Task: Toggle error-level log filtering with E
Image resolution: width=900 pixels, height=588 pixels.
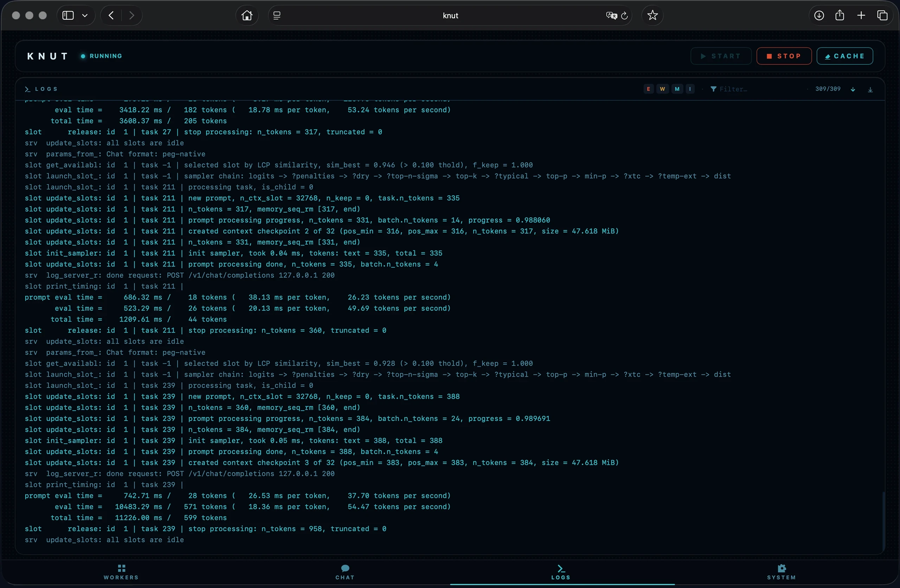Action: tap(648, 89)
